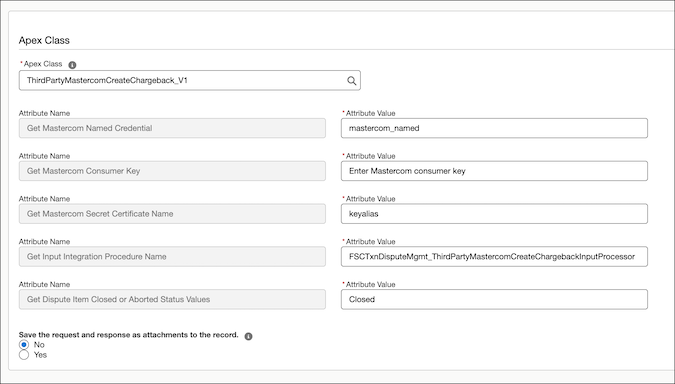This screenshot has height=384, width=675.
Task: Select the No radio button
Action: (x=24, y=344)
